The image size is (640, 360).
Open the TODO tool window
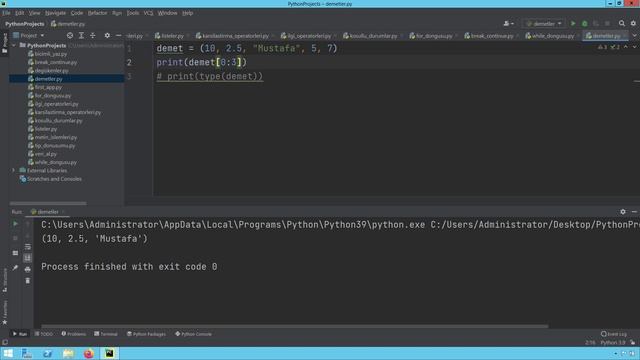coord(44,334)
